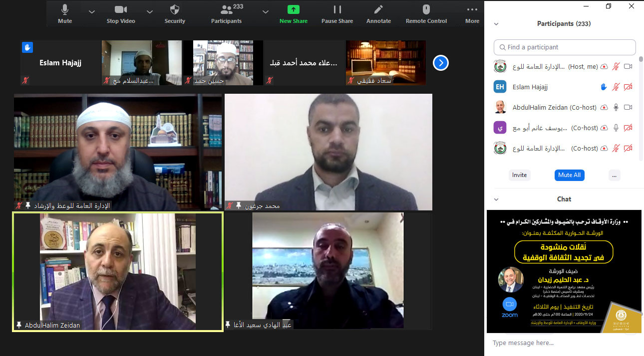Show next page of video thumbnails
Image resolution: width=644 pixels, height=356 pixels.
pyautogui.click(x=440, y=63)
